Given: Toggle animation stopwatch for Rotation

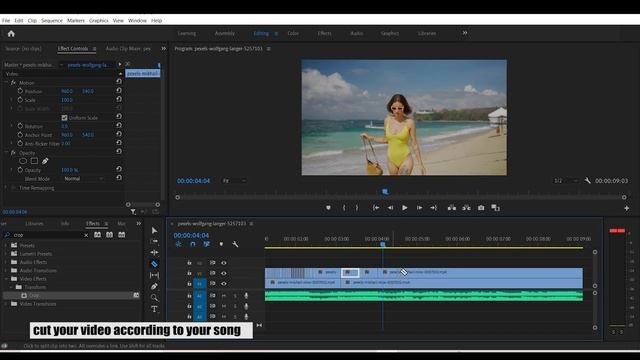Looking at the screenshot, I should tap(20, 126).
